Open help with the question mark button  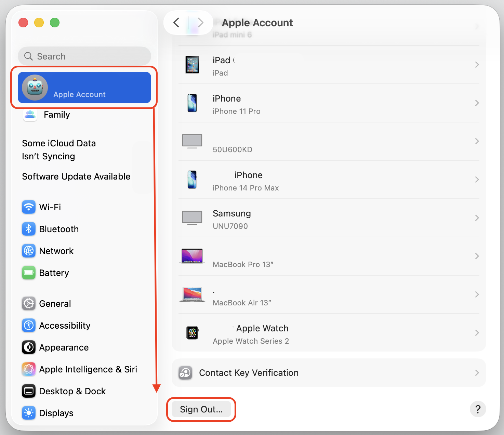pos(478,409)
